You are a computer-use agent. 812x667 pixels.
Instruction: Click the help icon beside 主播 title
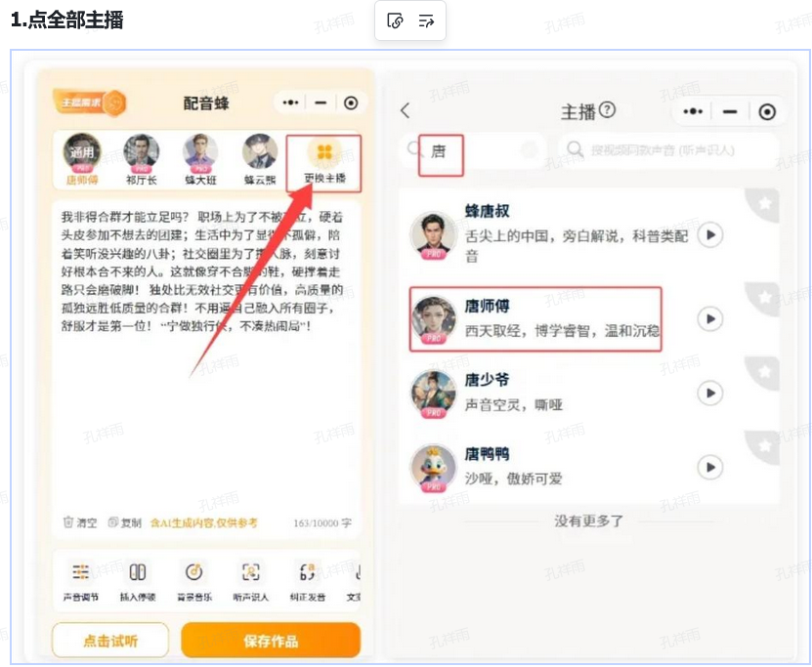608,109
